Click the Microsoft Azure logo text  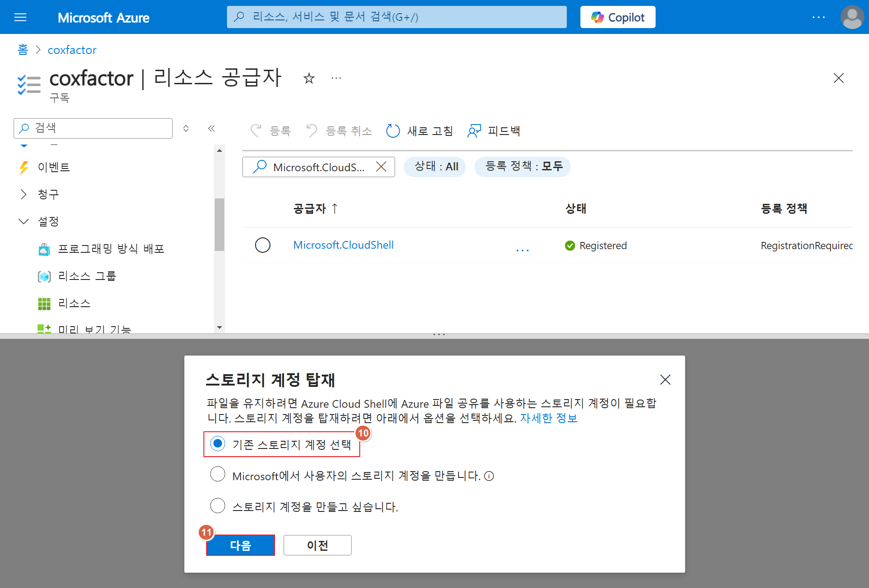(103, 18)
